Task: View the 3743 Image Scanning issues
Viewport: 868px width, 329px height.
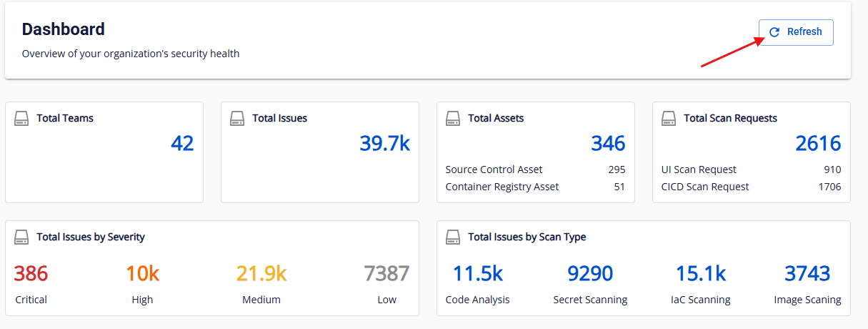Action: 807,274
